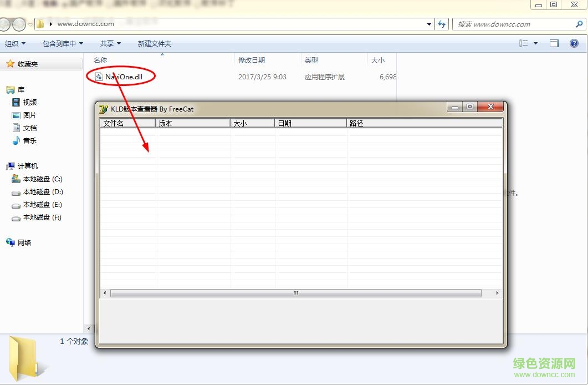
Task: Click the KLD viewer 大小 column header
Action: tap(252, 123)
